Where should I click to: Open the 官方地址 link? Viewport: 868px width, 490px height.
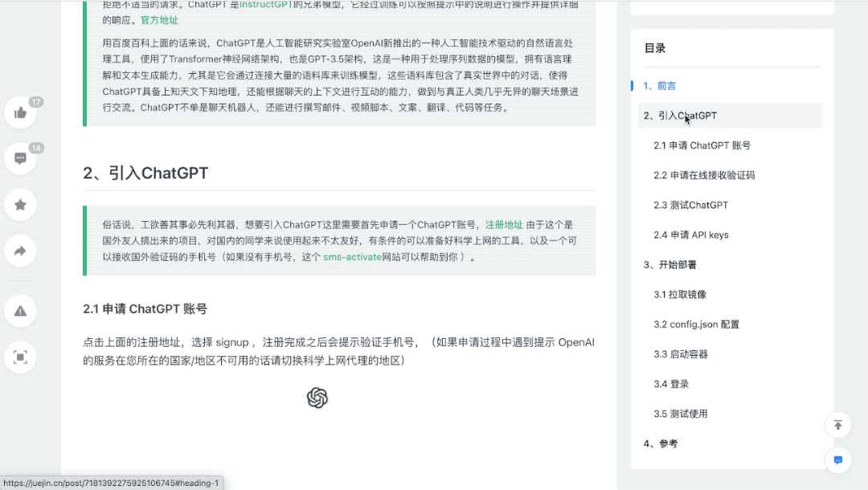point(159,20)
